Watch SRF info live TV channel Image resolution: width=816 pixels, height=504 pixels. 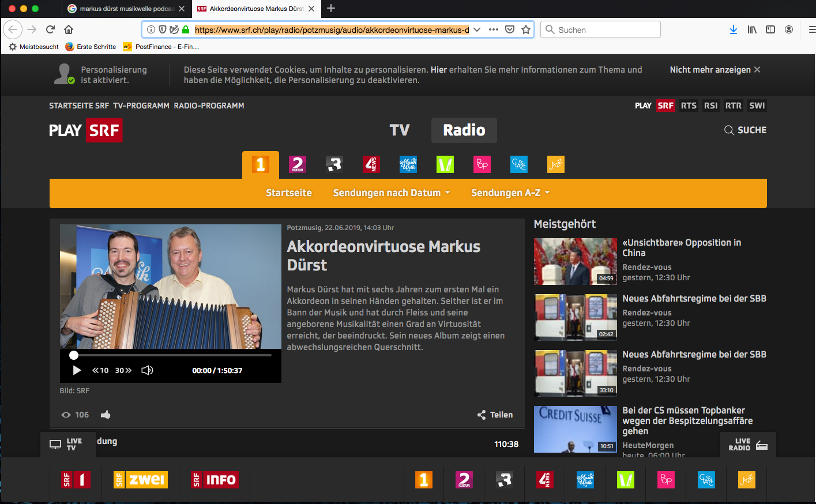215,480
